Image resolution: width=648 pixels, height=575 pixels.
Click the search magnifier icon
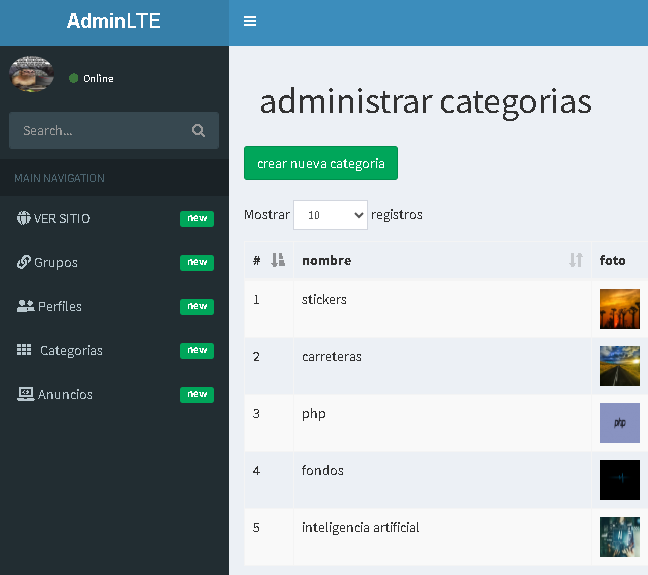(x=198, y=130)
